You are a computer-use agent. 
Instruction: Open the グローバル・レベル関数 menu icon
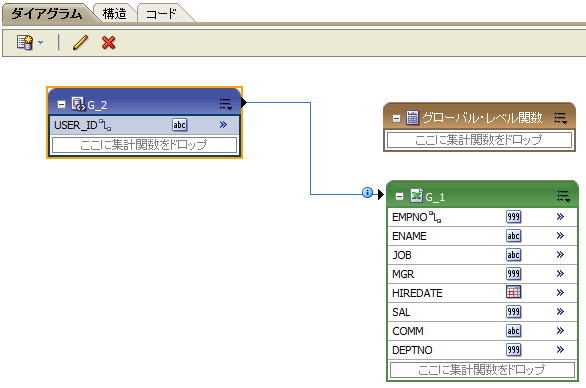pos(561,118)
